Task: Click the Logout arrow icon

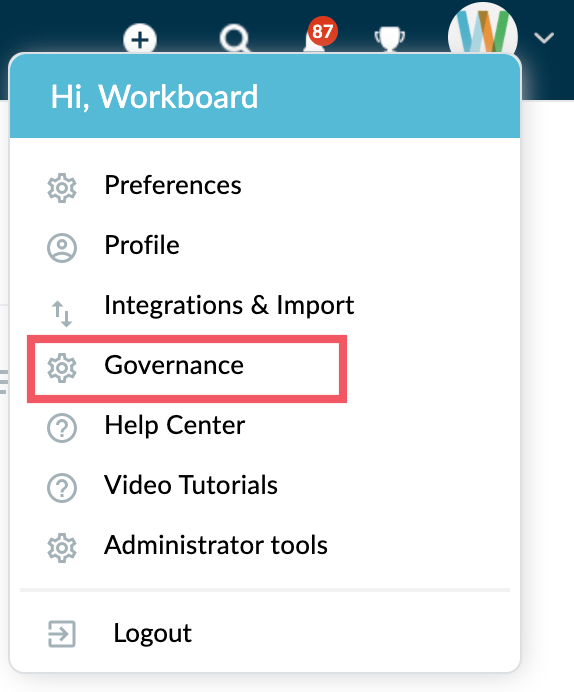Action: click(62, 634)
